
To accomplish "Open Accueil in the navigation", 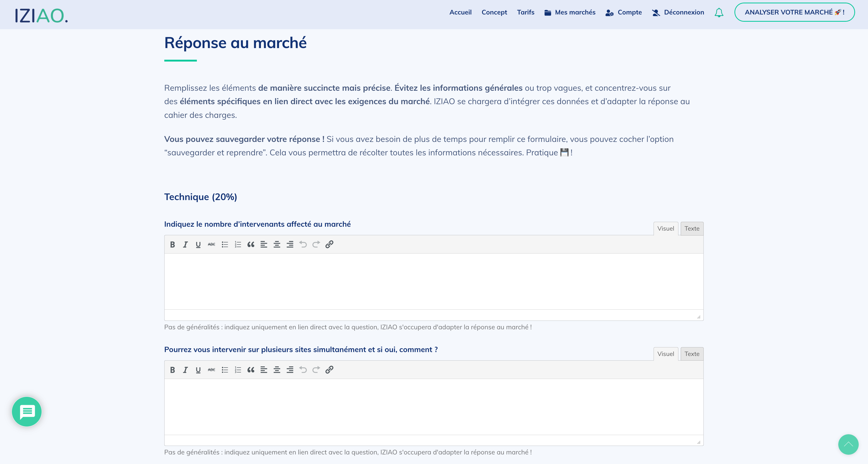I will (460, 12).
